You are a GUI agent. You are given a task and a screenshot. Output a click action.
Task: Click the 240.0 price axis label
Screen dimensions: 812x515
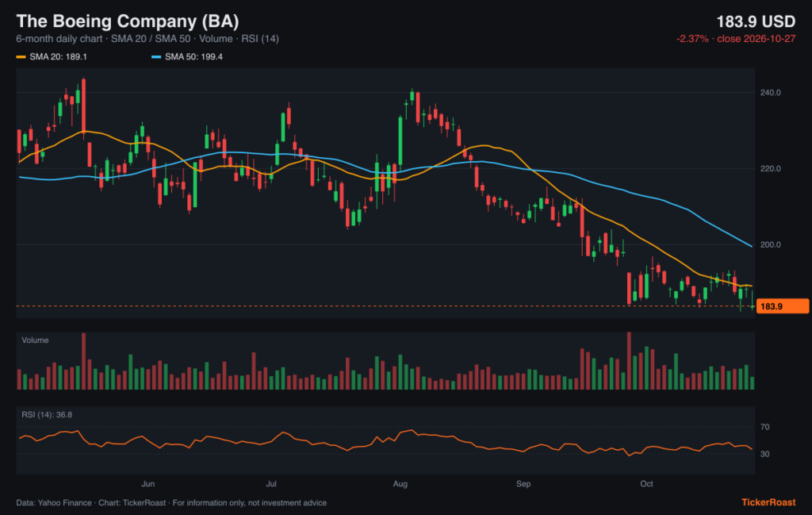tap(770, 93)
